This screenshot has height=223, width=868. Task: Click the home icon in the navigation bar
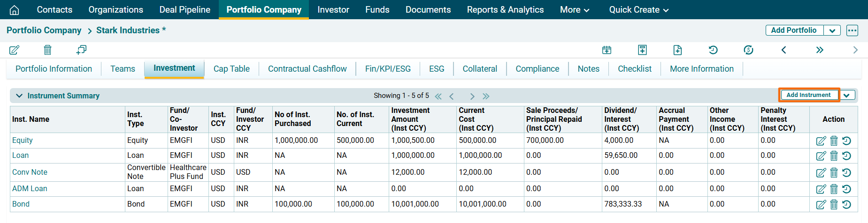(15, 10)
